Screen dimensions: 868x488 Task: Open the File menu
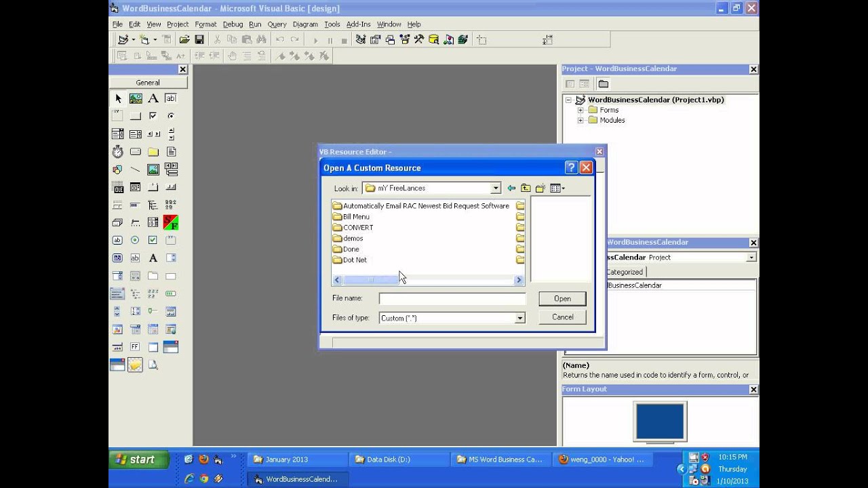point(117,24)
